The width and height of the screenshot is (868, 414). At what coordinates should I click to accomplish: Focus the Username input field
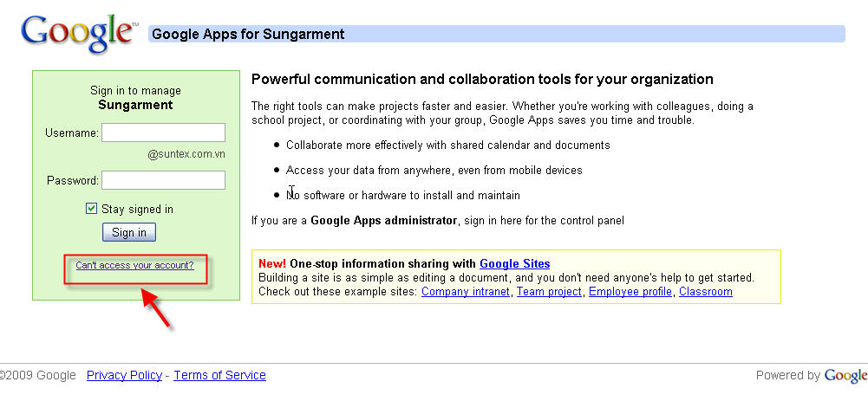click(163, 133)
